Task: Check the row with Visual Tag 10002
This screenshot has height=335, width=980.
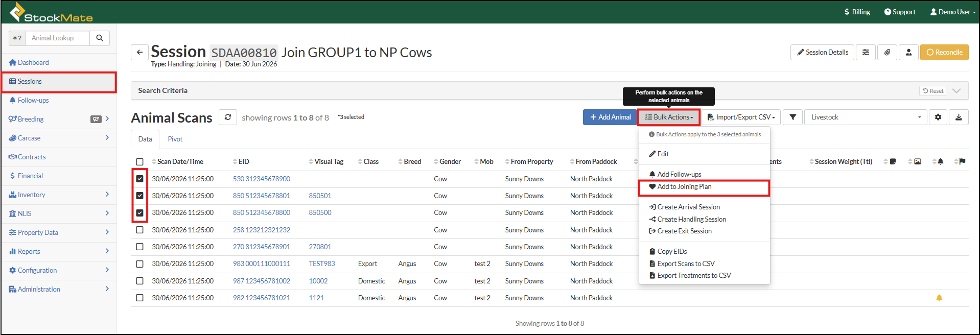Action: 139,281
